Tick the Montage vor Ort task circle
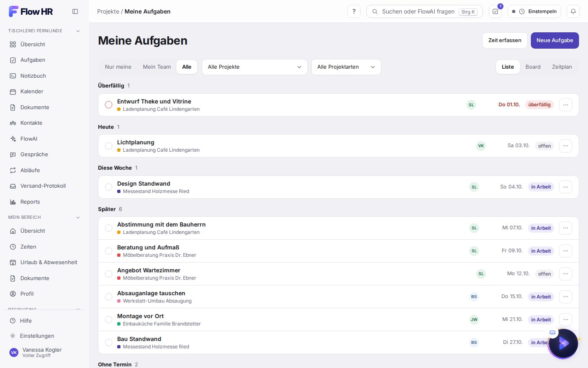This screenshot has width=588, height=368. [109, 319]
